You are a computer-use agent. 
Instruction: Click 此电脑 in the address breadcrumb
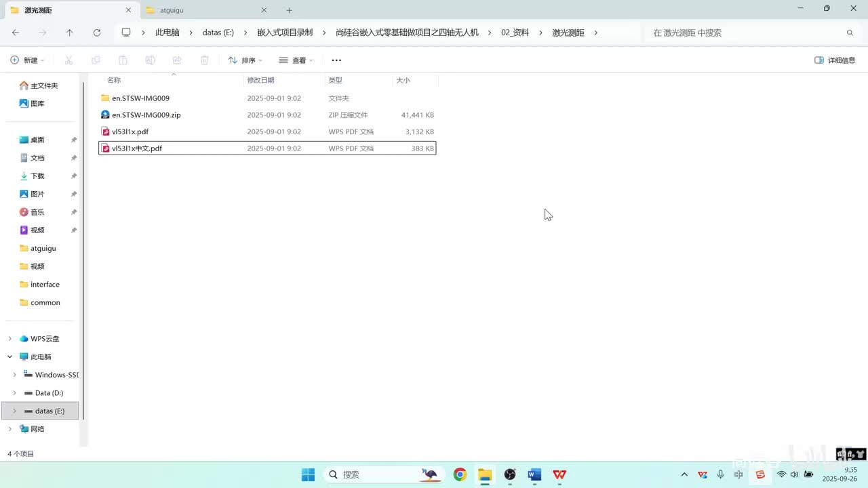pos(167,33)
